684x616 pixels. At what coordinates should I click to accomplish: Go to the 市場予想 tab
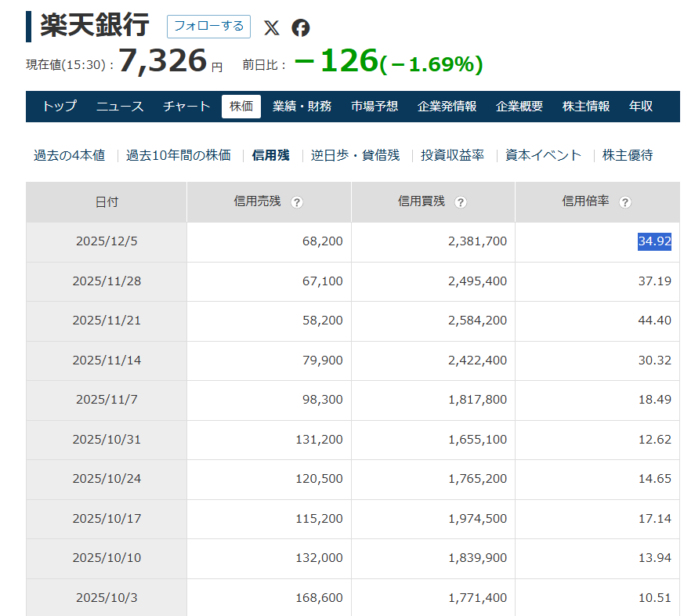(375, 107)
